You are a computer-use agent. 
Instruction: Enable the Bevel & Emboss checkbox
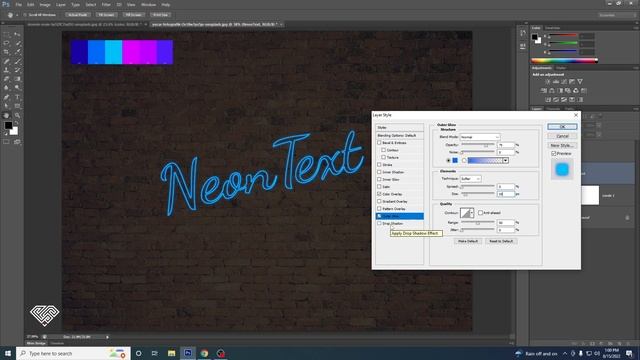379,143
